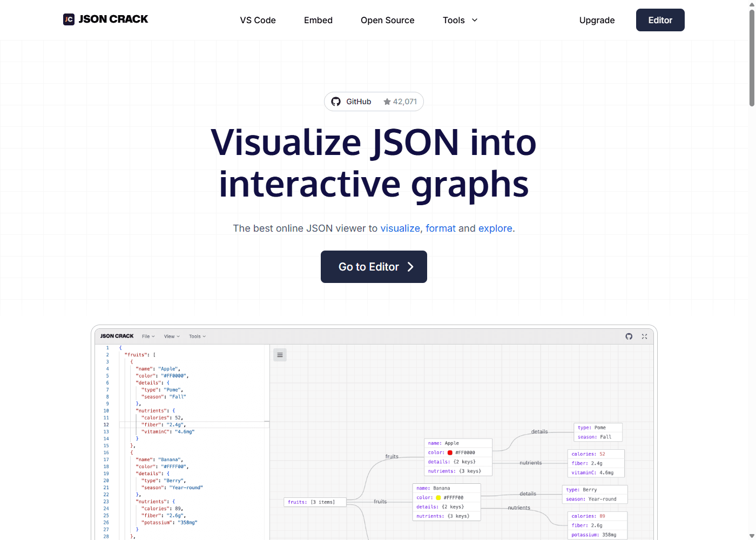Click the 'name: Apple' node row

click(x=458, y=443)
